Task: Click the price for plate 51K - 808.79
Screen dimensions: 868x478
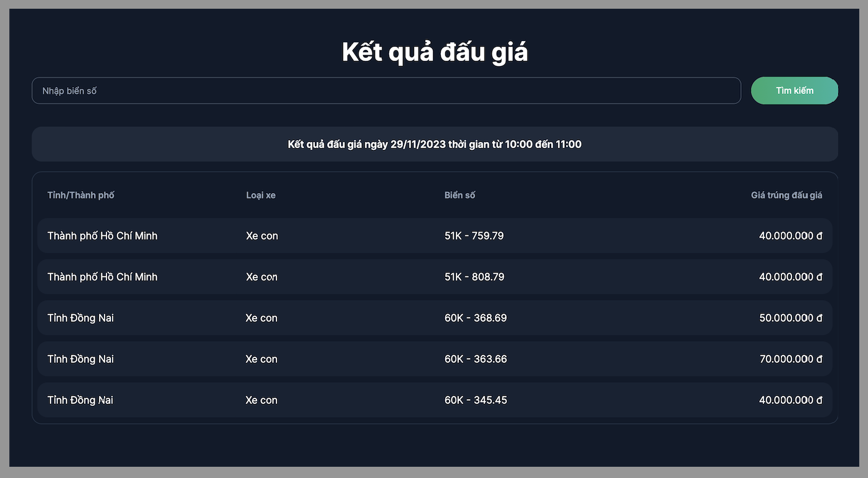Action: (x=790, y=277)
